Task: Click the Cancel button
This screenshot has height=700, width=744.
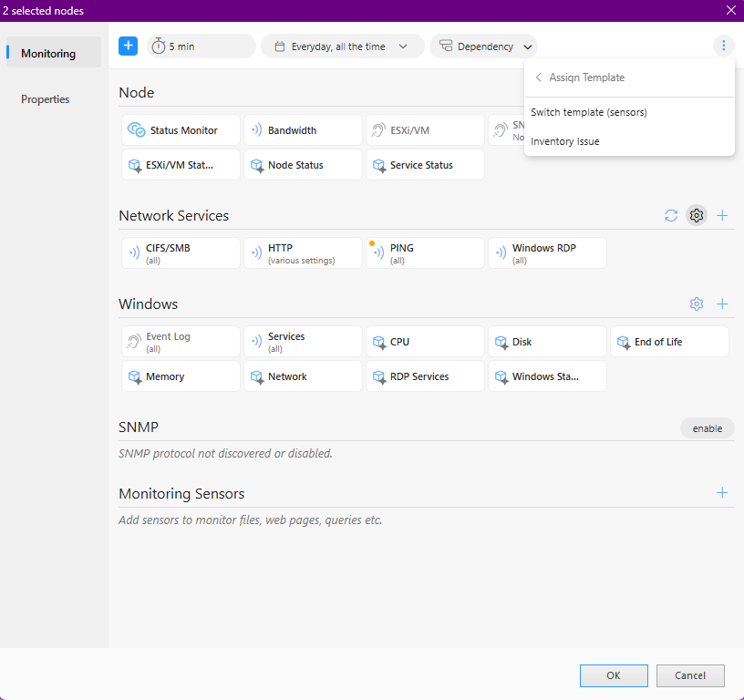Action: click(x=690, y=675)
